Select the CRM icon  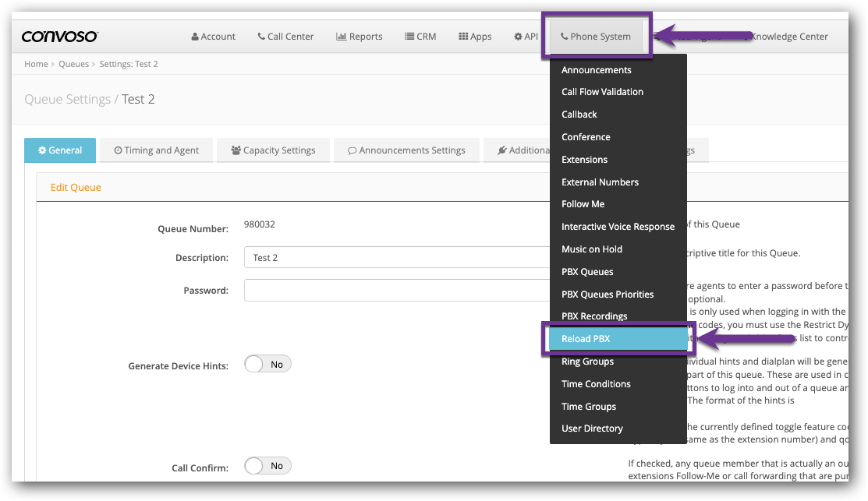tap(408, 36)
